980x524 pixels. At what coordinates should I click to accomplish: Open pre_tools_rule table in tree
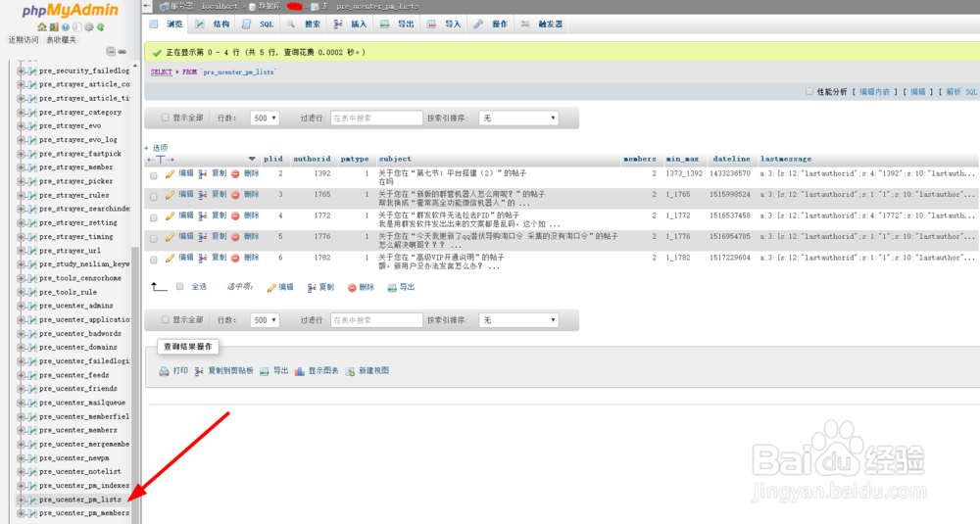[69, 292]
